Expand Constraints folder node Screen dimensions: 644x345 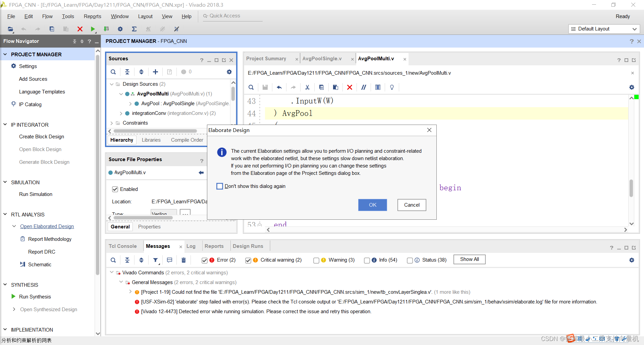point(112,123)
